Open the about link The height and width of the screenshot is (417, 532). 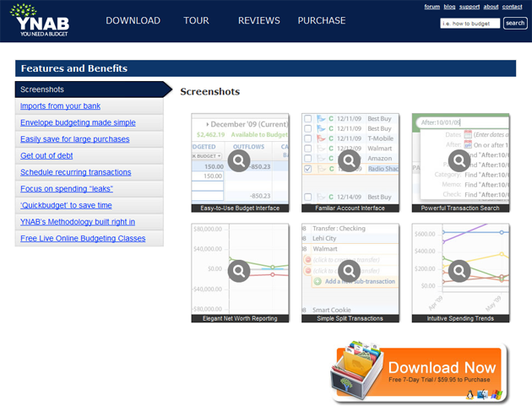click(491, 7)
